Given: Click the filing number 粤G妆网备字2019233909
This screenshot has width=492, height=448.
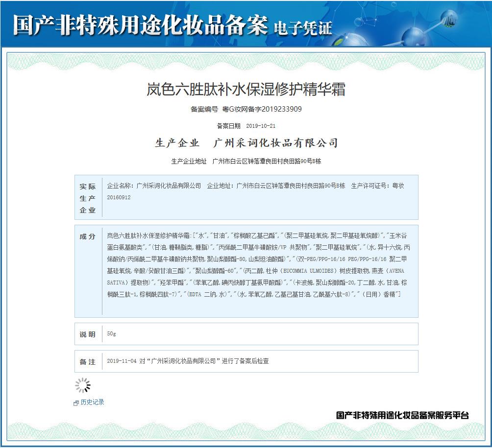Looking at the screenshot, I should pyautogui.click(x=262, y=109).
